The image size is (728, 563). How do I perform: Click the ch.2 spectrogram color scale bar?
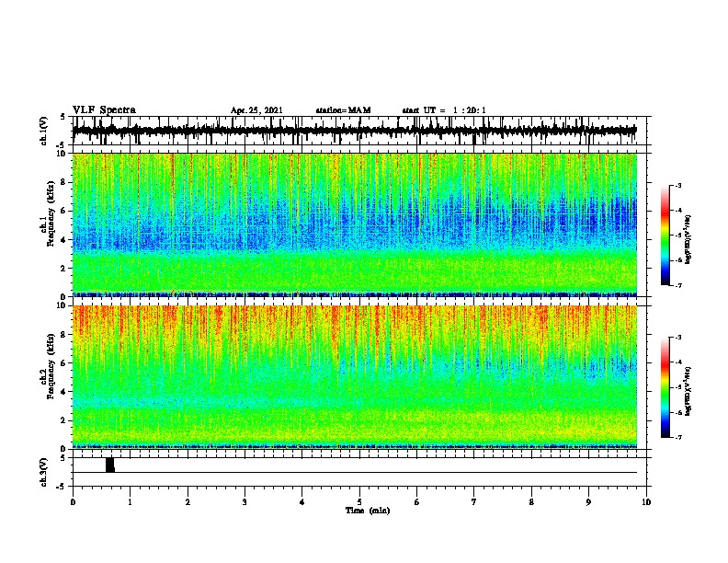665,387
